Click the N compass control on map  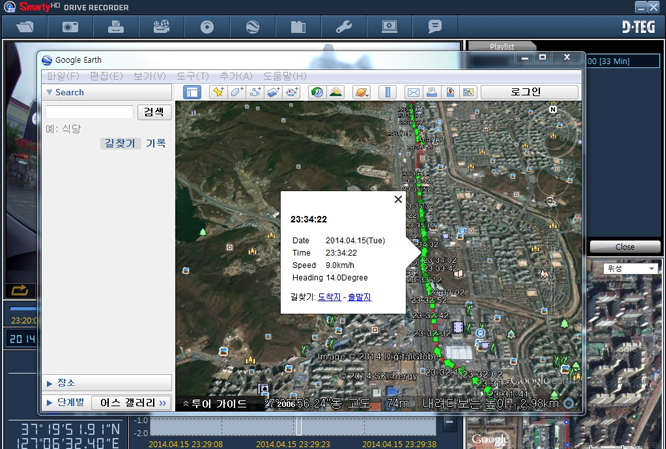point(553,109)
